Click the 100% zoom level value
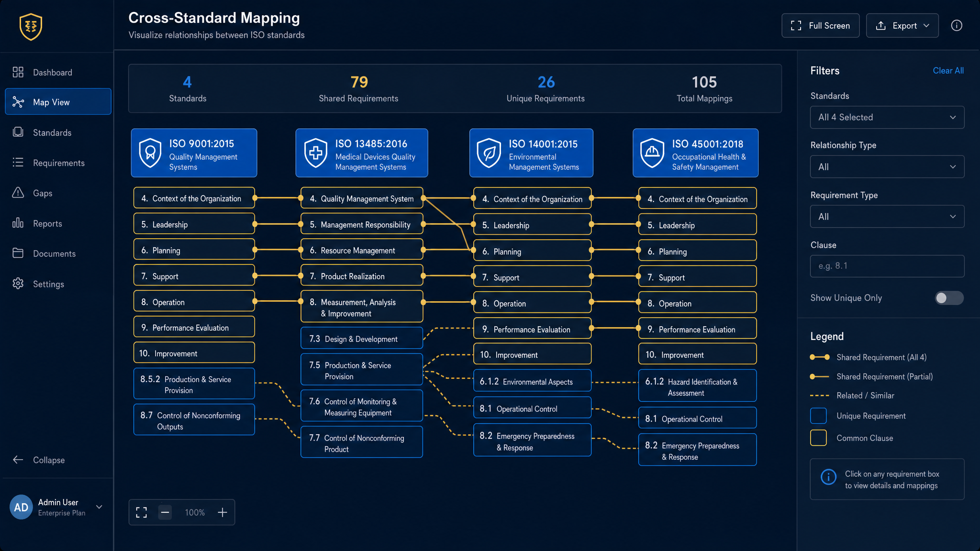This screenshot has width=980, height=551. (195, 512)
